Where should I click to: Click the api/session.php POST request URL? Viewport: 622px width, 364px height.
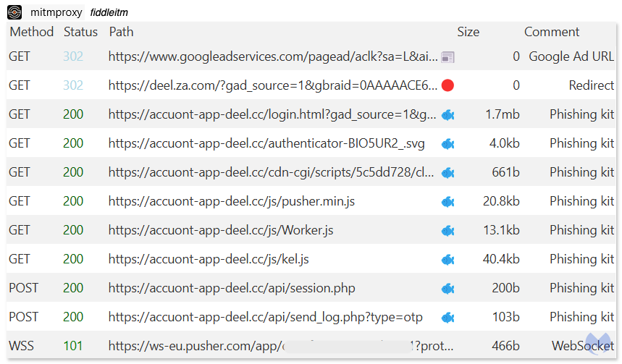(x=232, y=288)
